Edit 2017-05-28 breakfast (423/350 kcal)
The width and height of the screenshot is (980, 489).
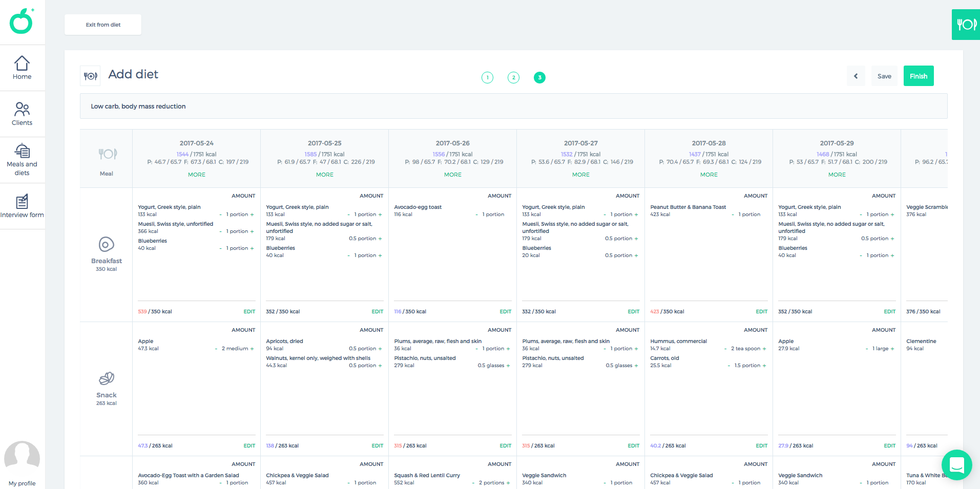[762, 312]
